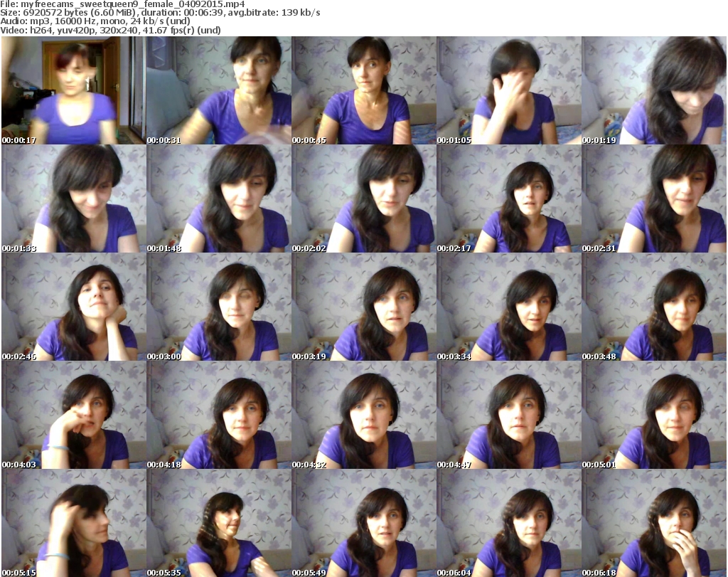Pick the frame at 00:03:00

coord(219,307)
